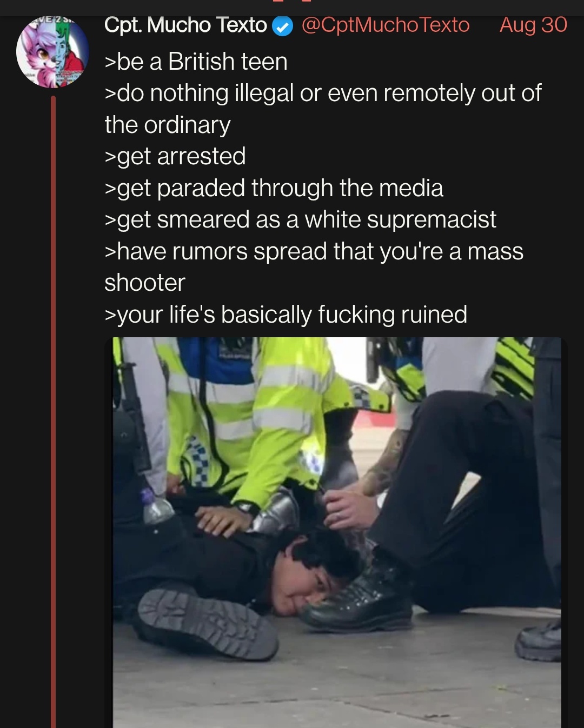Open Cpt. Mucho Texto's profile avatar
The width and height of the screenshot is (584, 728).
point(52,52)
